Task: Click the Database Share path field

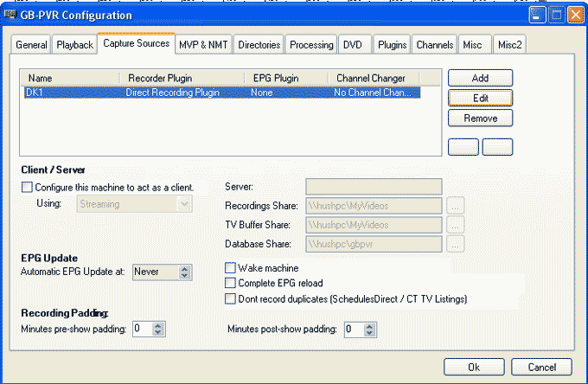Action: pos(374,244)
